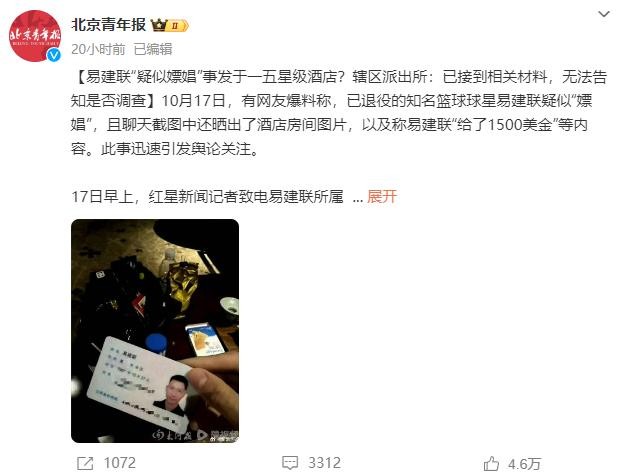Click the 已编辑 edited label
The width and height of the screenshot is (620, 474).
pyautogui.click(x=153, y=49)
